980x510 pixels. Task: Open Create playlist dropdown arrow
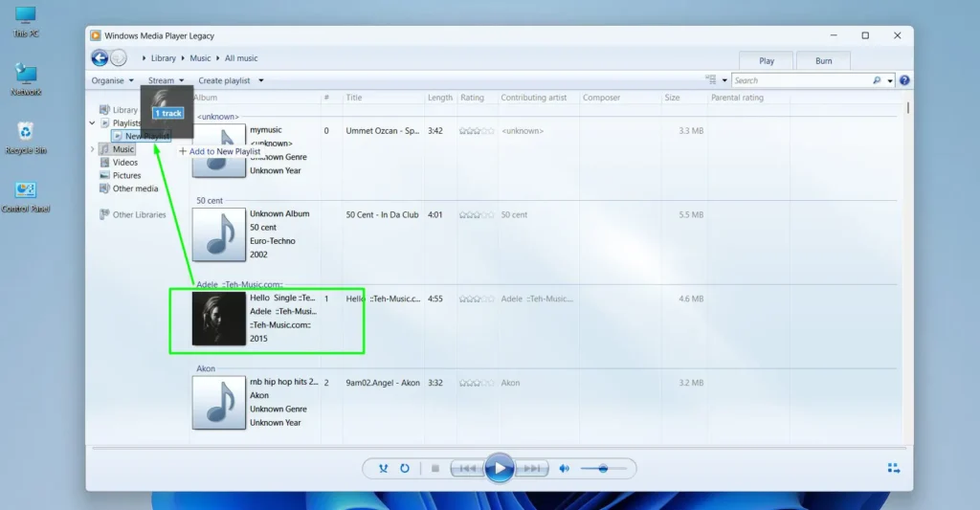(x=261, y=80)
